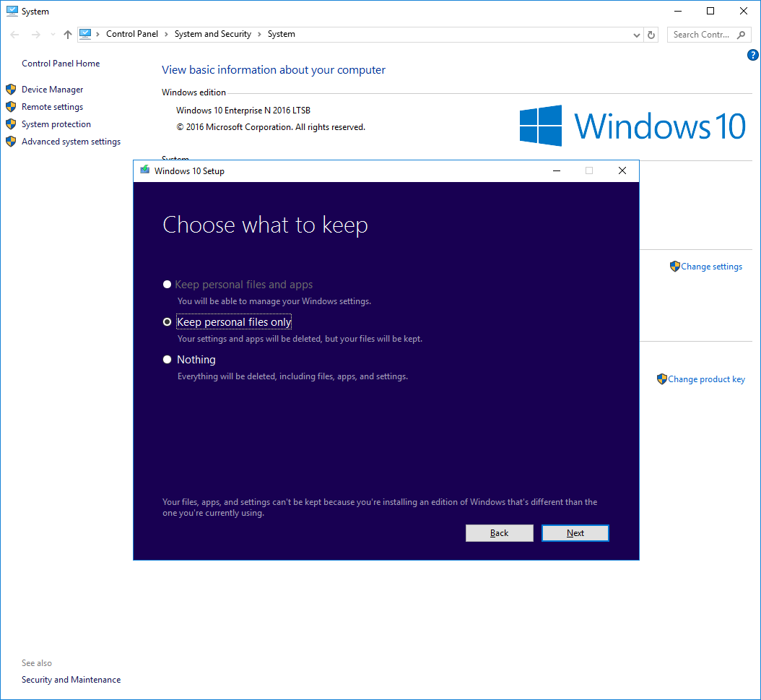Maximize the System window

click(x=710, y=11)
